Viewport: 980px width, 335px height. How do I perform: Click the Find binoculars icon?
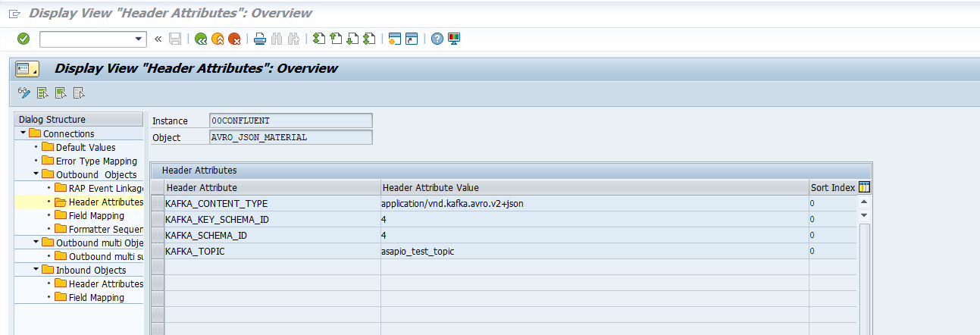[x=277, y=39]
